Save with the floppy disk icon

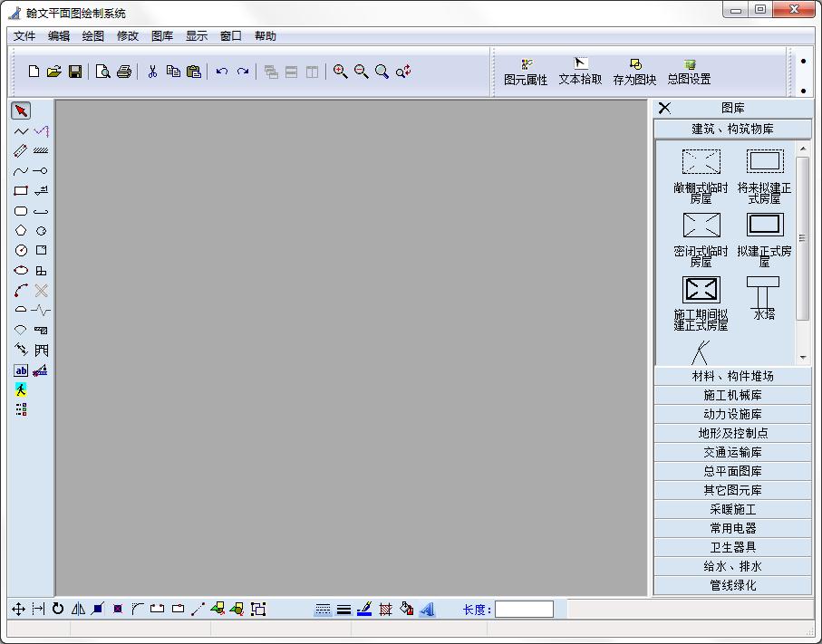(x=75, y=72)
